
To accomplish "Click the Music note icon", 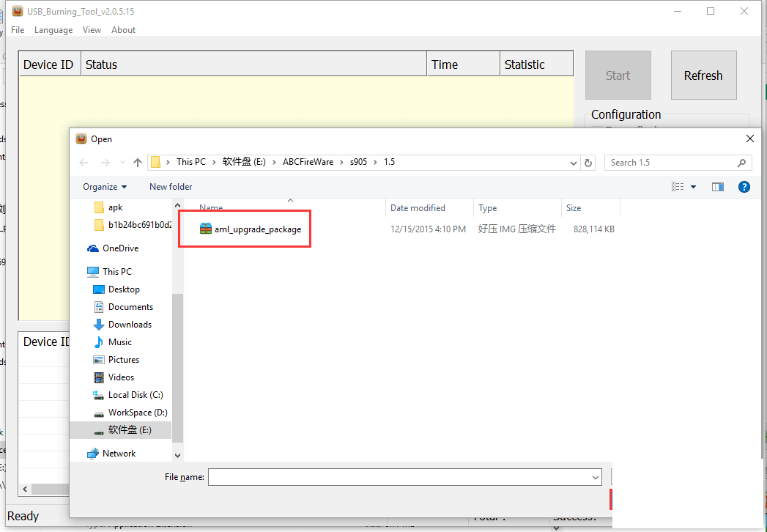I will (99, 342).
